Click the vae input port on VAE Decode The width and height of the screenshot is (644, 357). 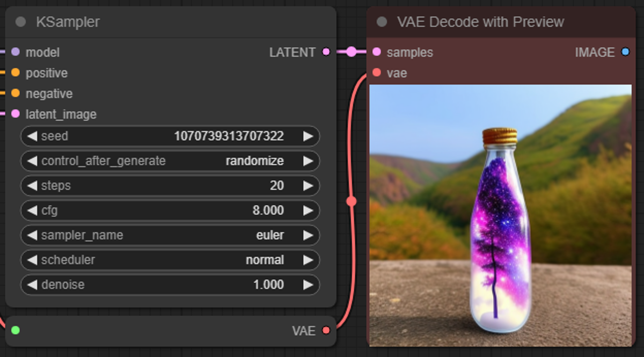(376, 72)
